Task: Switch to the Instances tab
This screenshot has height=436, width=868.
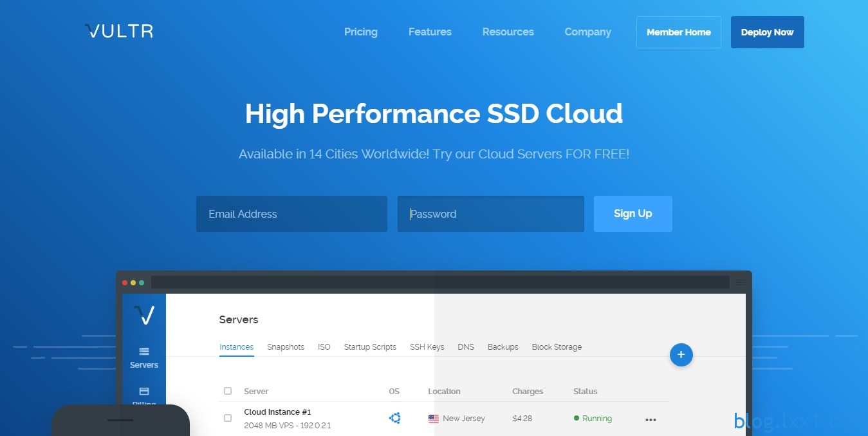Action: point(236,346)
